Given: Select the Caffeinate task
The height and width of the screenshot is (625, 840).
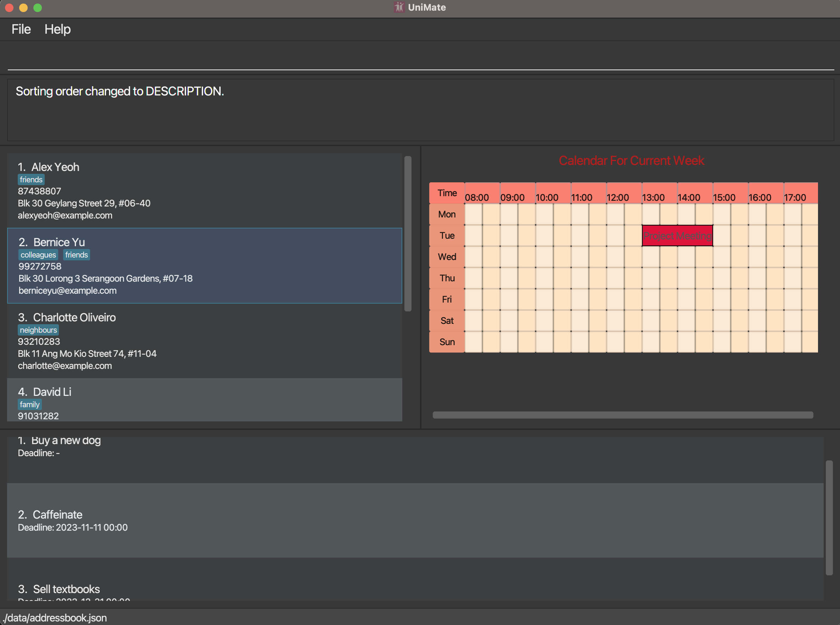Looking at the screenshot, I should point(415,520).
